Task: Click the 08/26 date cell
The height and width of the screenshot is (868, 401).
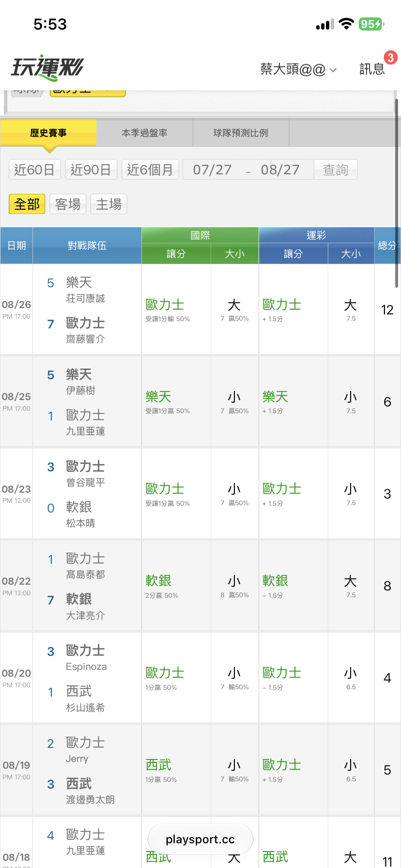Action: 16,309
